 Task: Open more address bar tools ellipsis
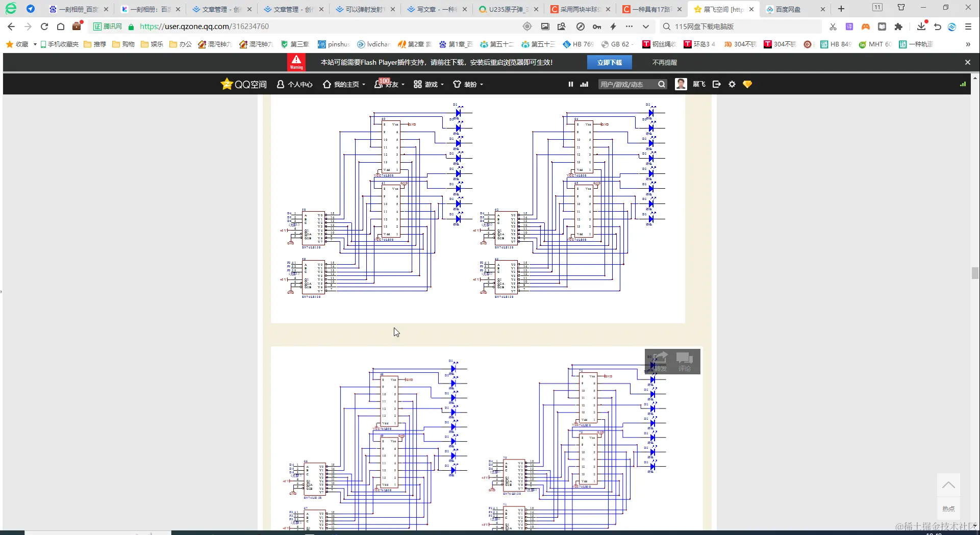629,27
